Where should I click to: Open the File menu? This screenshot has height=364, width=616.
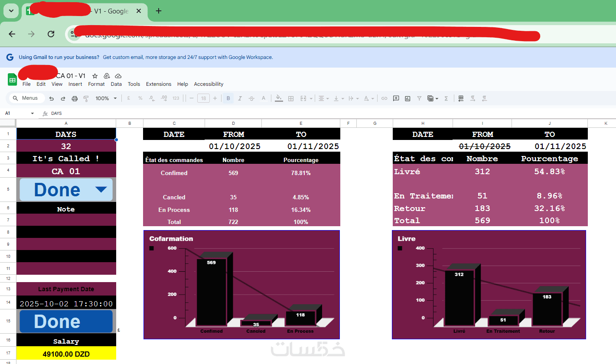coord(26,84)
